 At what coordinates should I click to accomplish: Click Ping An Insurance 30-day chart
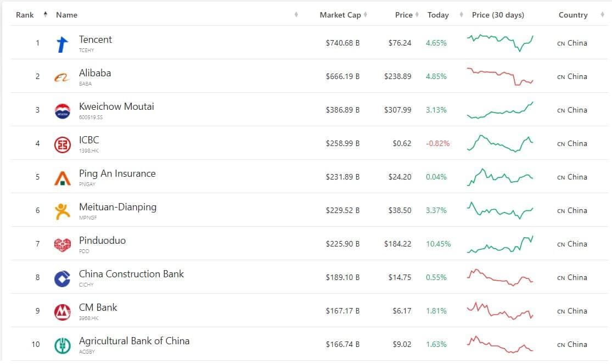pos(500,177)
